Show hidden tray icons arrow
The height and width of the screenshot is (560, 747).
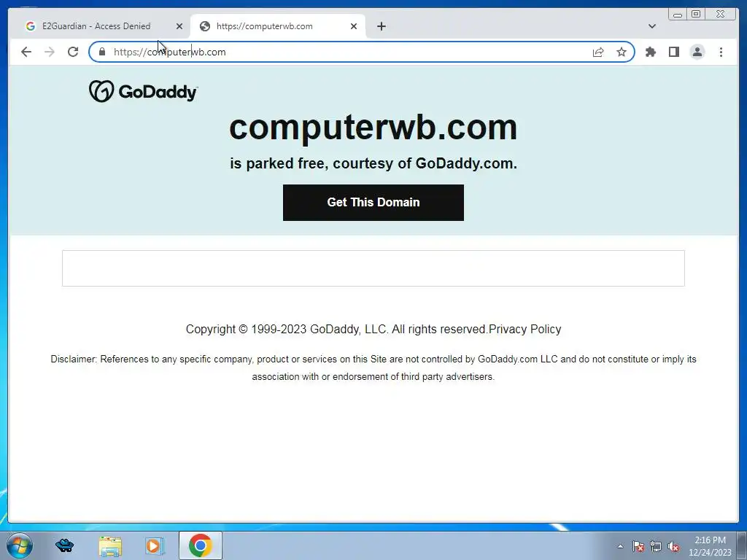click(620, 546)
